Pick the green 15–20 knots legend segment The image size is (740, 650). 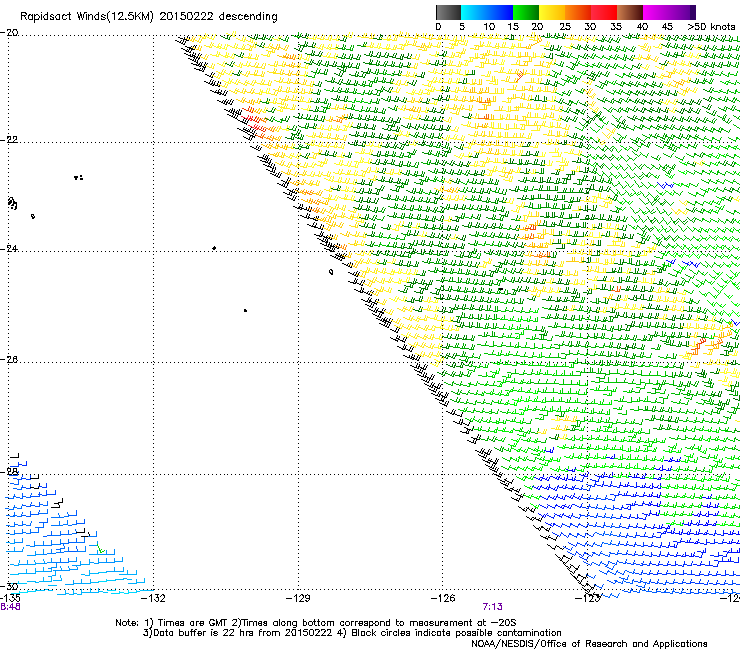point(526,12)
